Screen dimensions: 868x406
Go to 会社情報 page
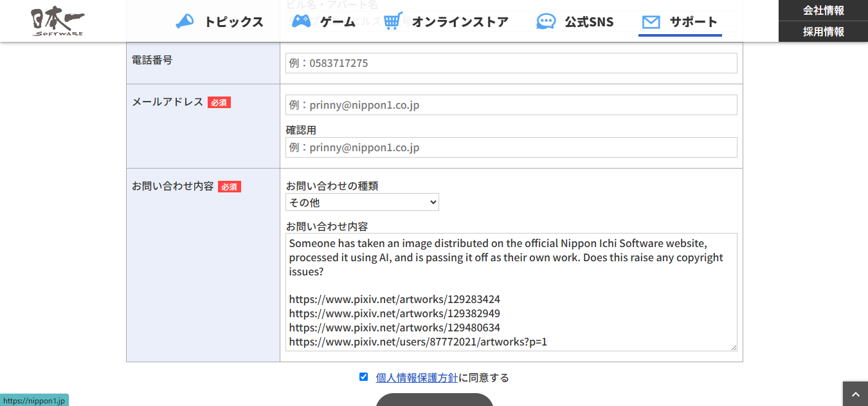tap(823, 10)
